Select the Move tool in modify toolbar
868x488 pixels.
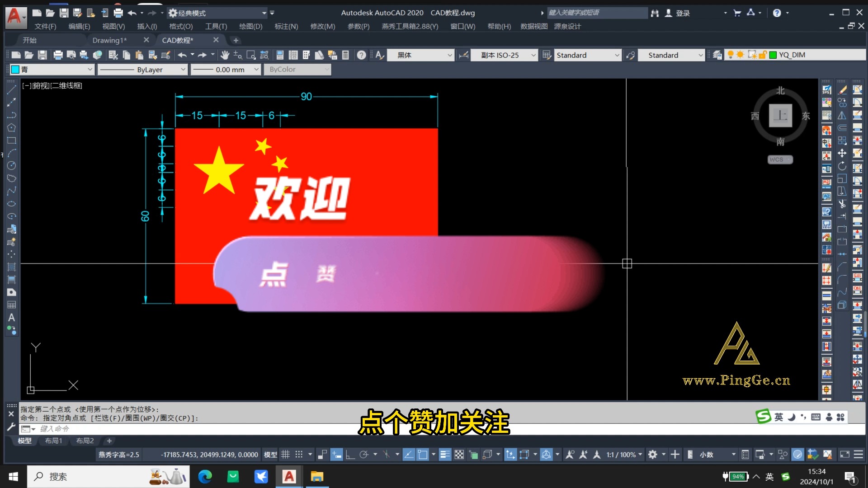842,153
